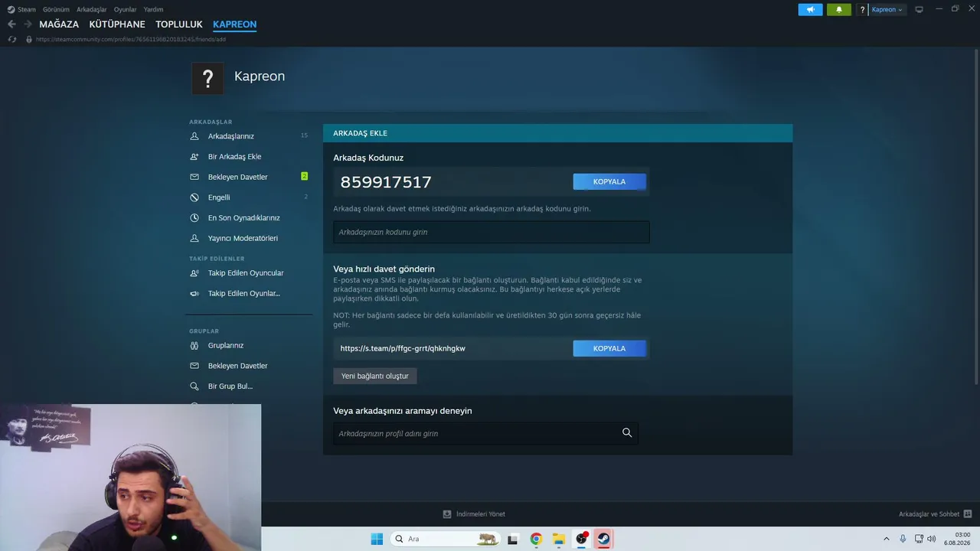
Task: Focus the Arkadaşınızın kodunu girin field
Action: pos(492,232)
